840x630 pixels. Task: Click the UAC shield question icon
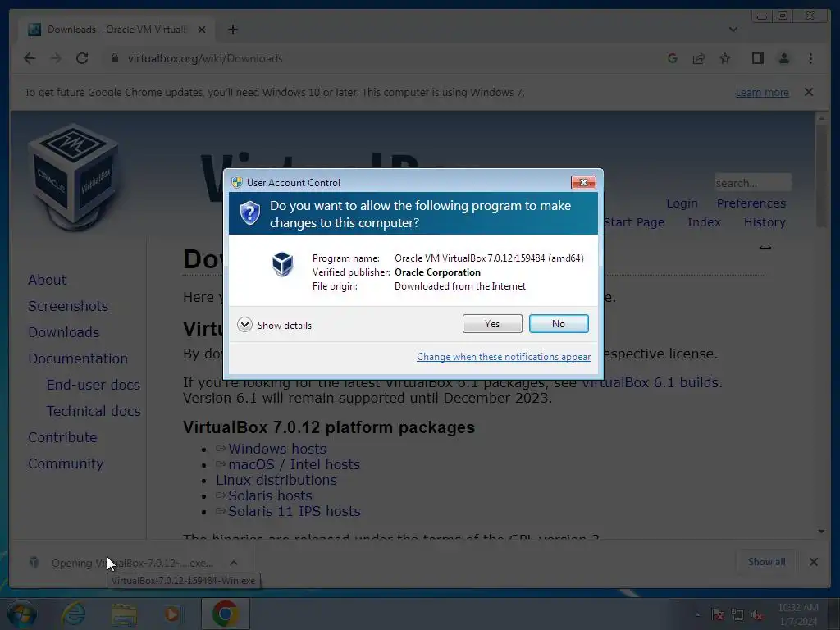tap(249, 213)
